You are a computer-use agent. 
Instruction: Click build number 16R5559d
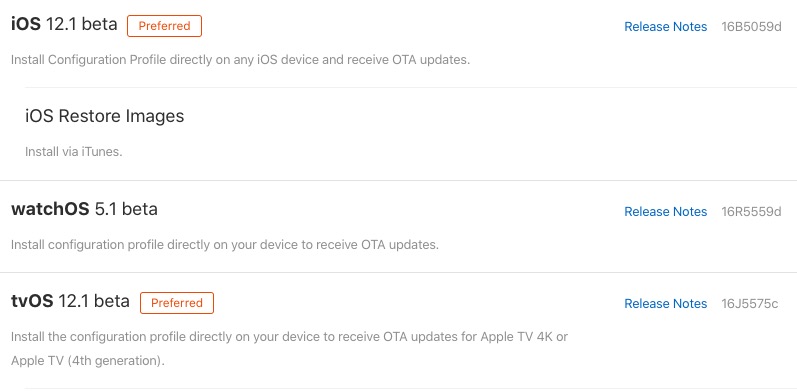click(751, 212)
